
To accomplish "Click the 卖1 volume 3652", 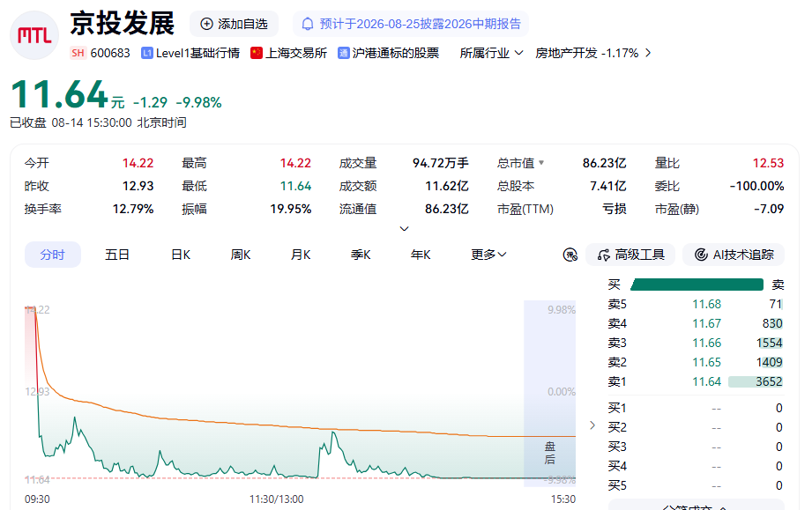I will 769,381.
